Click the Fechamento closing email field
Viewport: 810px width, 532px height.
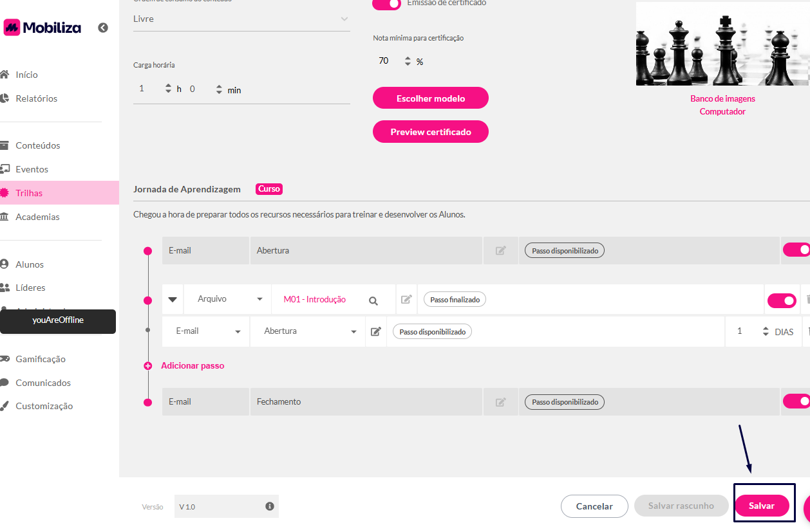tap(366, 401)
